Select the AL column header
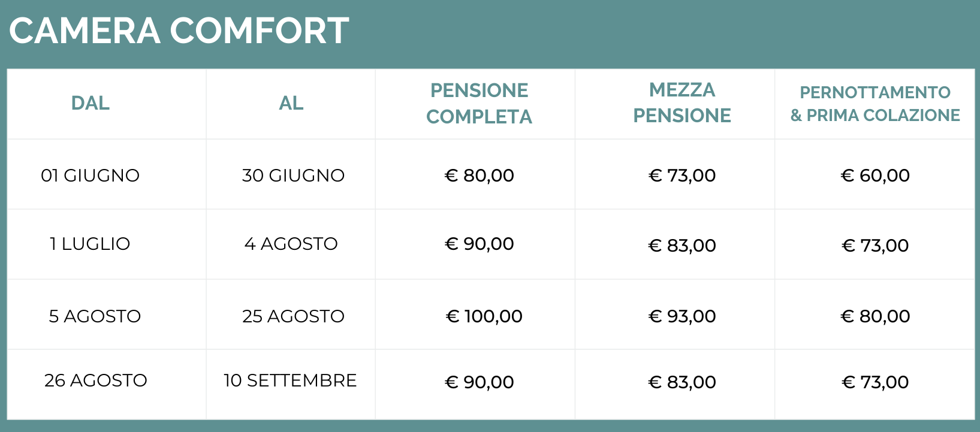The width and height of the screenshot is (980, 432). pos(291,103)
